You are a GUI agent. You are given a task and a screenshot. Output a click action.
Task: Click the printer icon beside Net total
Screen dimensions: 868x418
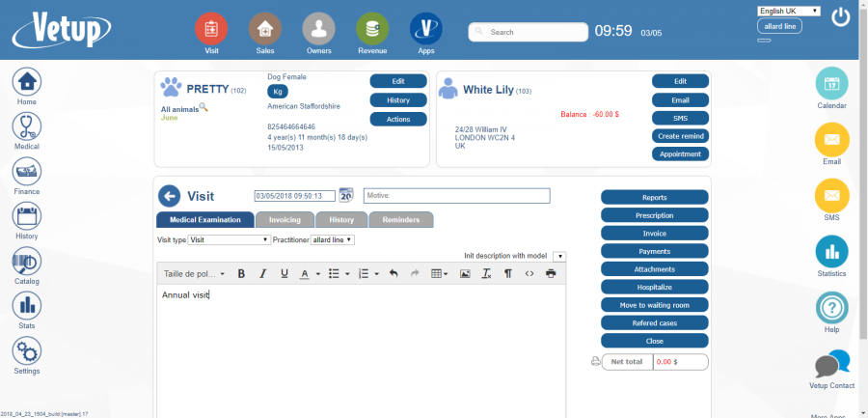point(596,361)
